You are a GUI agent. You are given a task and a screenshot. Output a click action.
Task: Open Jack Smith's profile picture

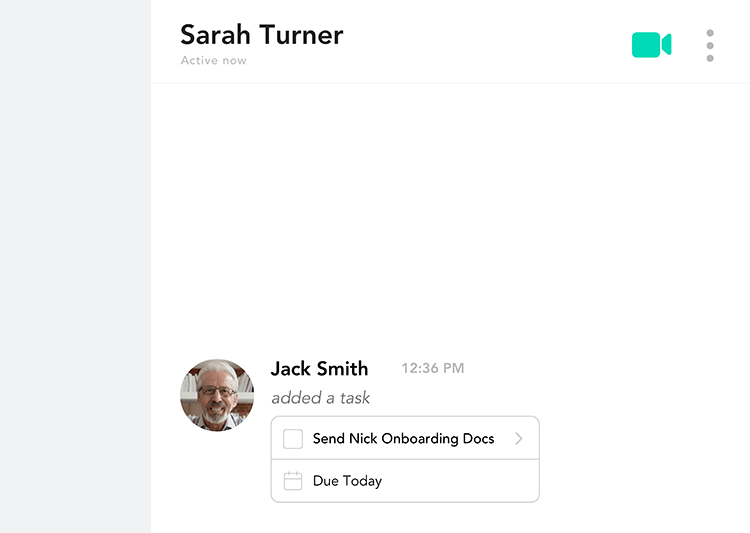217,395
